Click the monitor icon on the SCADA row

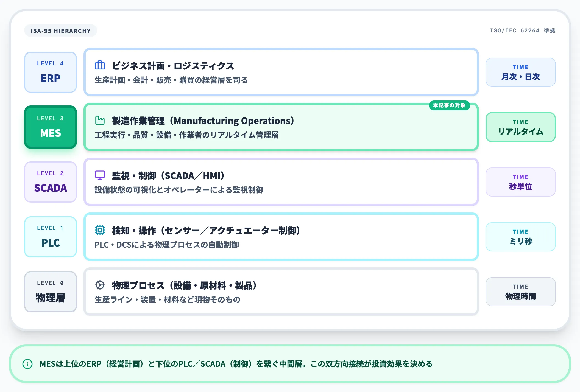pyautogui.click(x=100, y=175)
